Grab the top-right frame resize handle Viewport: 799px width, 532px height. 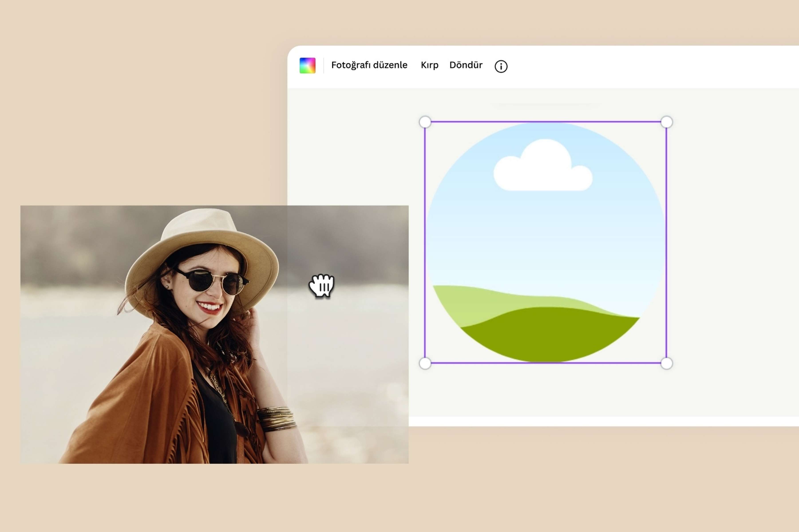tap(666, 122)
